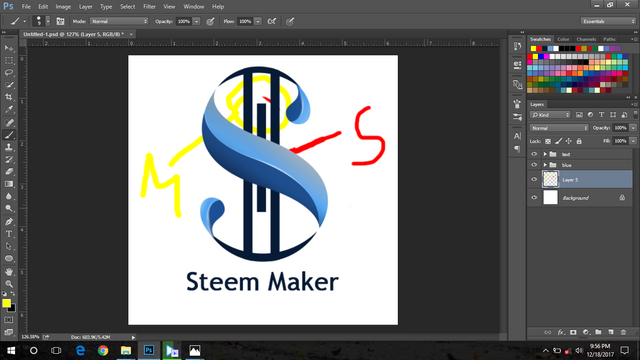Image resolution: width=640 pixels, height=360 pixels.
Task: Select the Eyedropper tool
Action: (9, 109)
